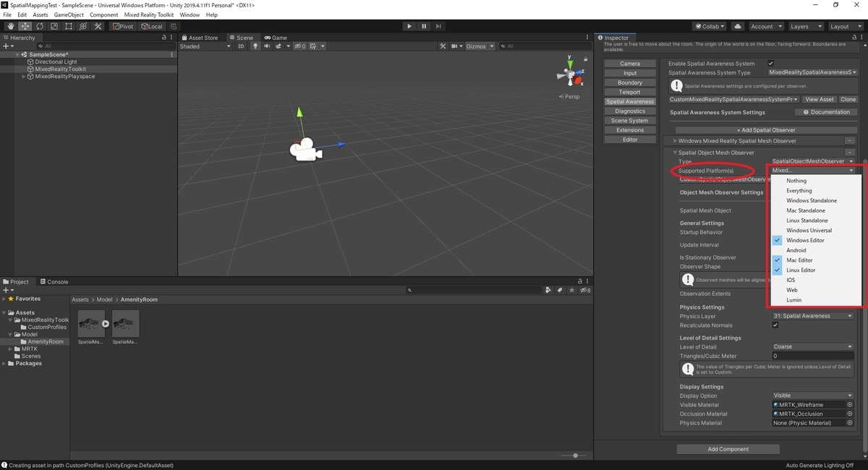Check Windows Standalone platform option
Viewport: 868px width, 470px height.
[x=816, y=200]
